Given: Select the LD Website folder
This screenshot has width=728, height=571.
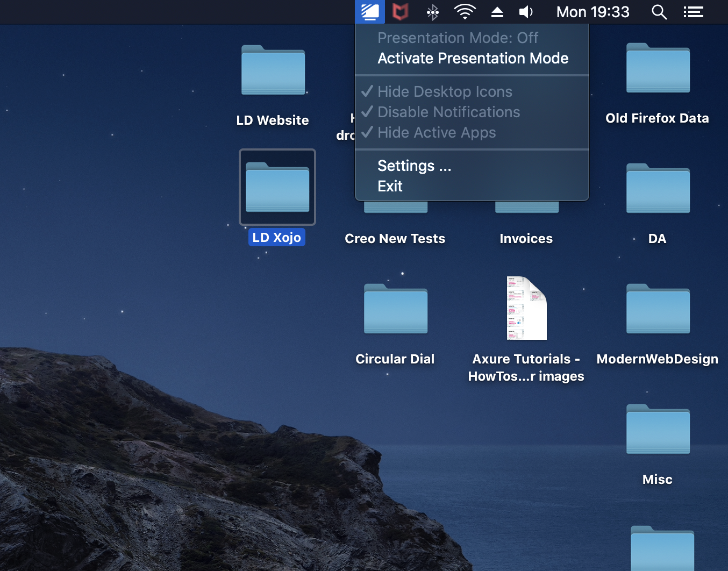Looking at the screenshot, I should tap(273, 71).
